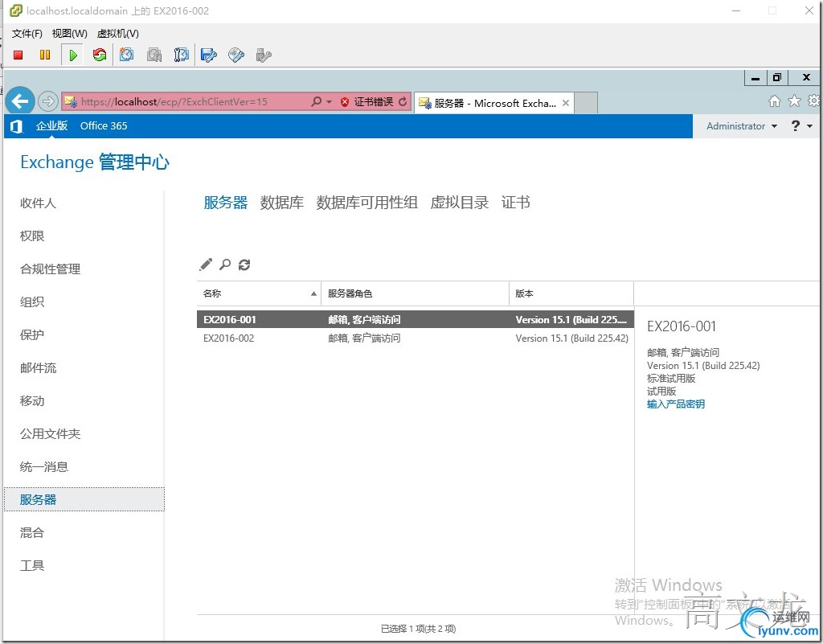Screen dimensions: 823x644
Task: Open snapshot manager toolbar icon
Action: point(181,55)
